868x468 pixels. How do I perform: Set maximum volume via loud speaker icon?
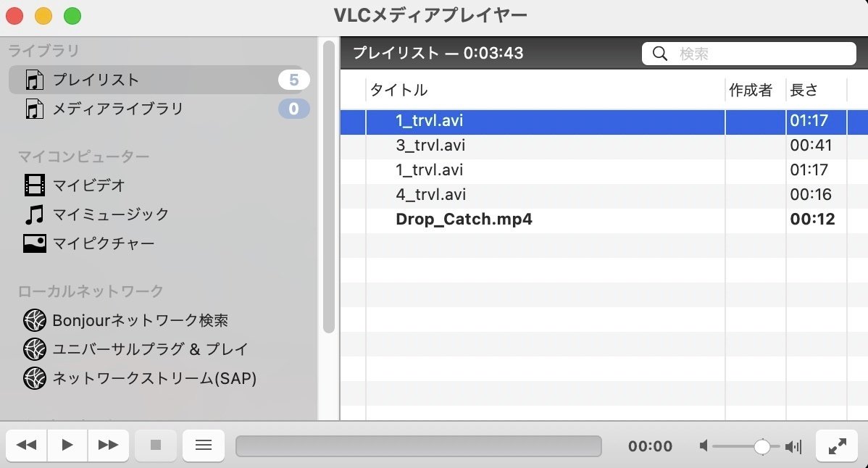click(793, 446)
